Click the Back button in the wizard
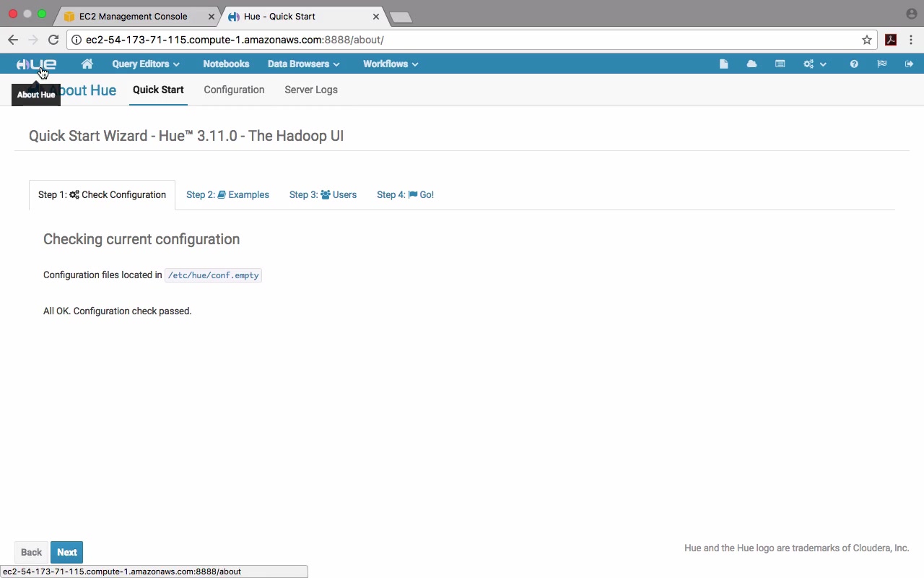The height and width of the screenshot is (578, 924). [x=31, y=552]
